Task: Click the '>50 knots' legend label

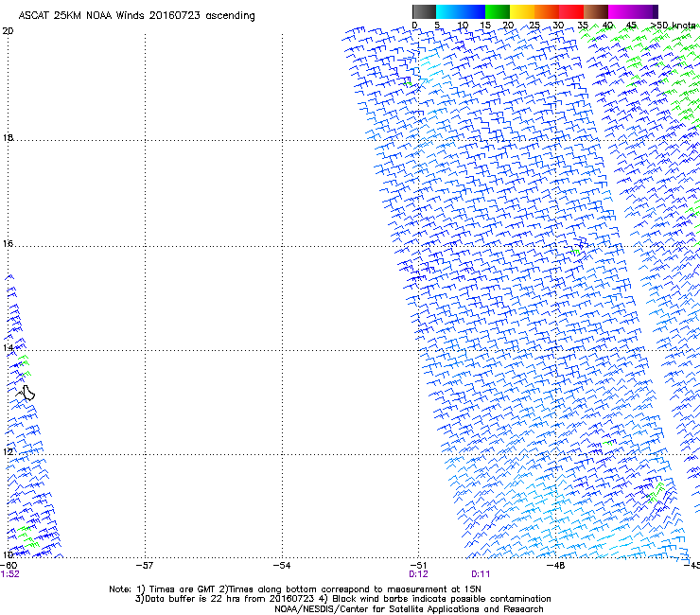Action: [x=673, y=26]
